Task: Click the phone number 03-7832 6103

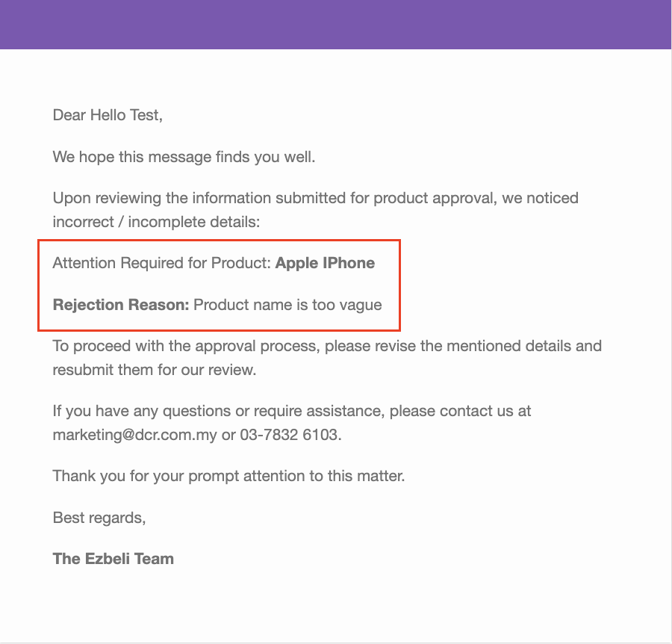Action: (x=290, y=435)
